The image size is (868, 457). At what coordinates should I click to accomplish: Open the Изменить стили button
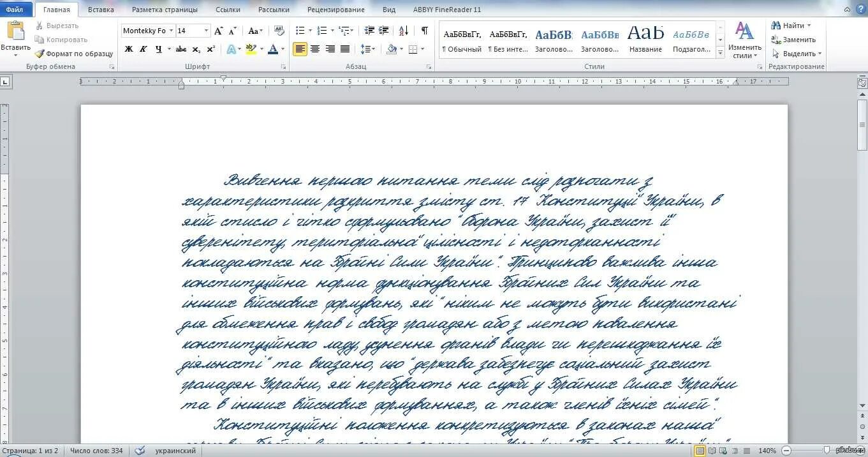click(x=745, y=40)
